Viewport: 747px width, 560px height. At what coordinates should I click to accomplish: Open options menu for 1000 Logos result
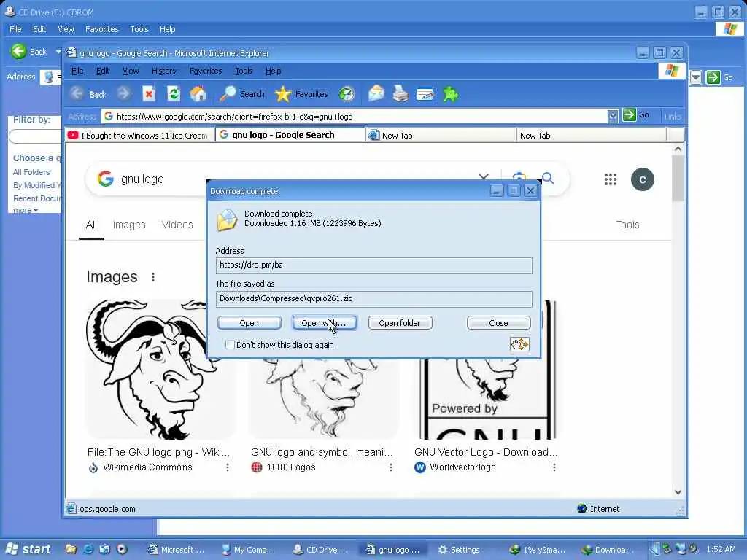(391, 467)
